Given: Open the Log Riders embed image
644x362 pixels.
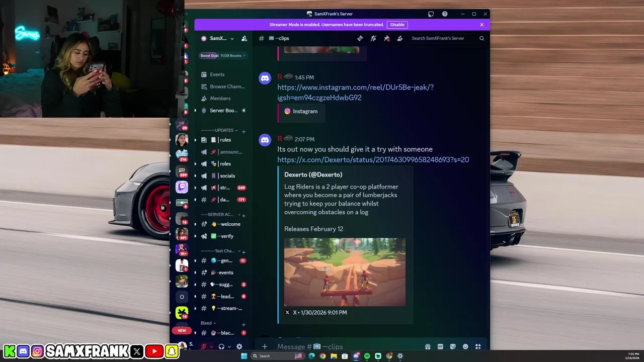Looking at the screenshot, I should (x=345, y=272).
